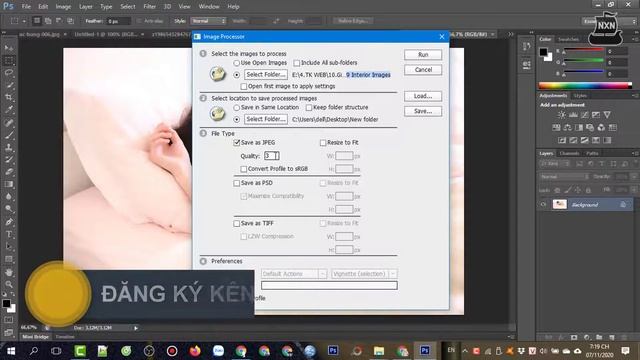Open the Color panel flyout menu
The image size is (640, 360).
tap(635, 39)
